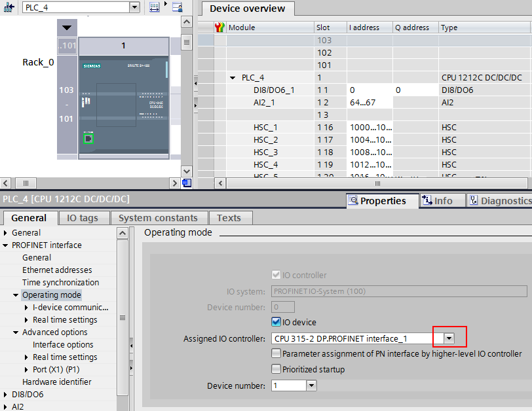532x411 pixels.
Task: Click the CPU 1212C module image
Action: (x=124, y=105)
